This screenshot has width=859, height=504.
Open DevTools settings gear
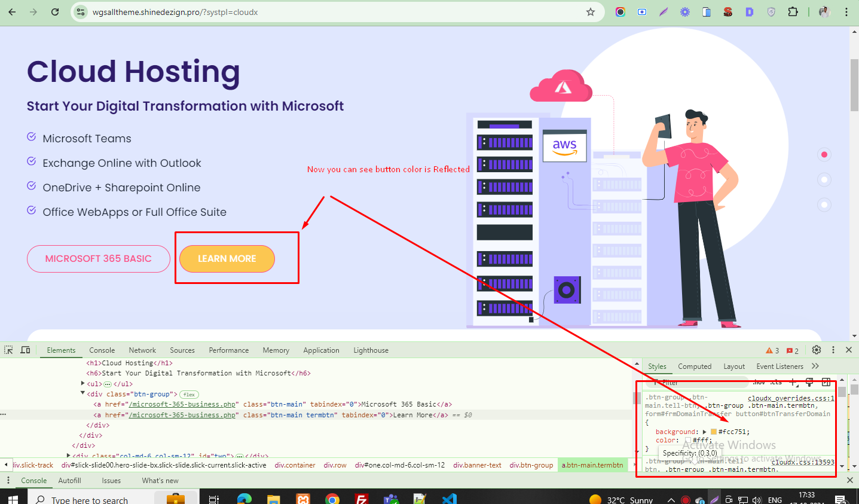(x=817, y=350)
